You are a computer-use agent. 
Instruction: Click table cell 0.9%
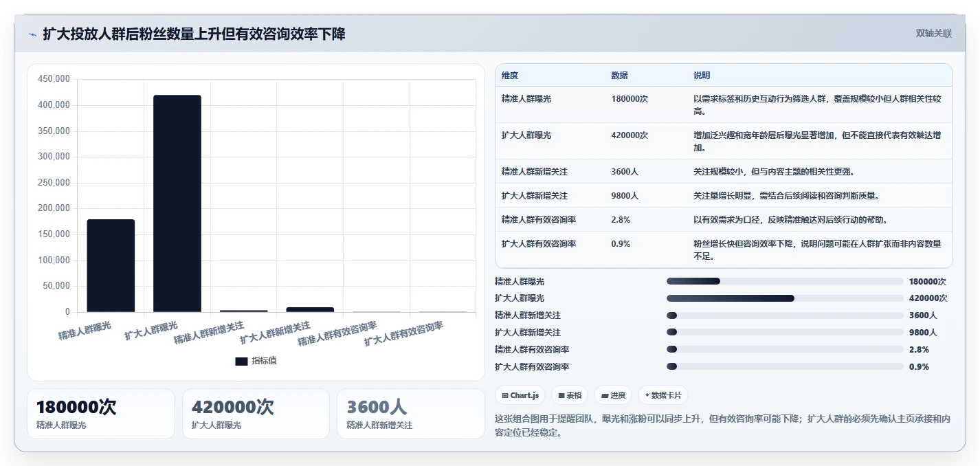tap(621, 244)
